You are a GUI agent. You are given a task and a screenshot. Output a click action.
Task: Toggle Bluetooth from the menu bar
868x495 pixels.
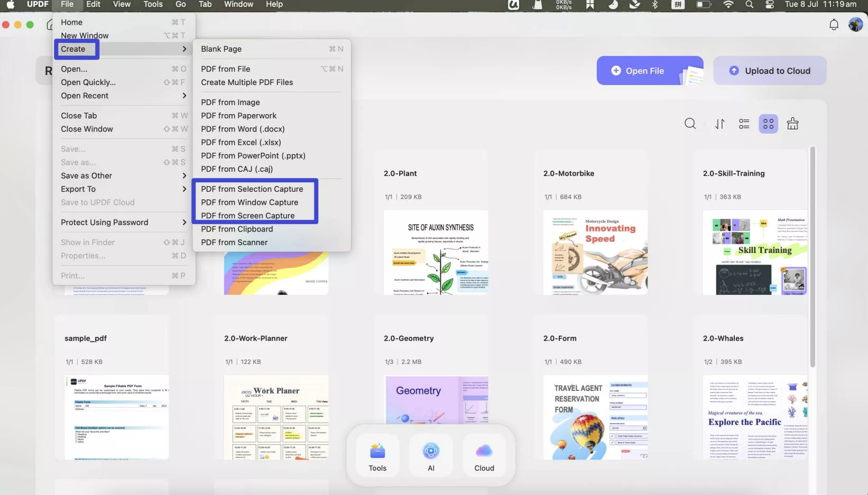(655, 5)
